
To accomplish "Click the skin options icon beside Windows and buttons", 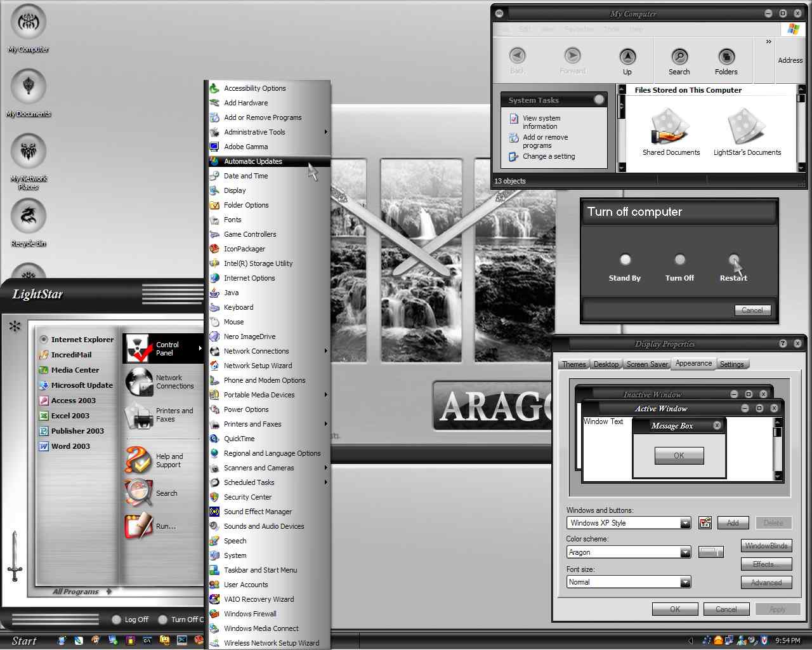I will click(x=705, y=523).
